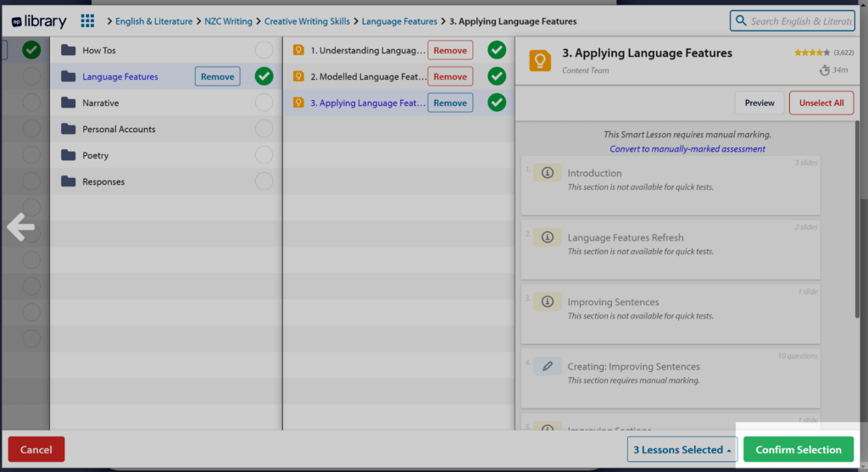The height and width of the screenshot is (472, 868).
Task: Open English & Literature breadcrumb
Action: pos(154,21)
